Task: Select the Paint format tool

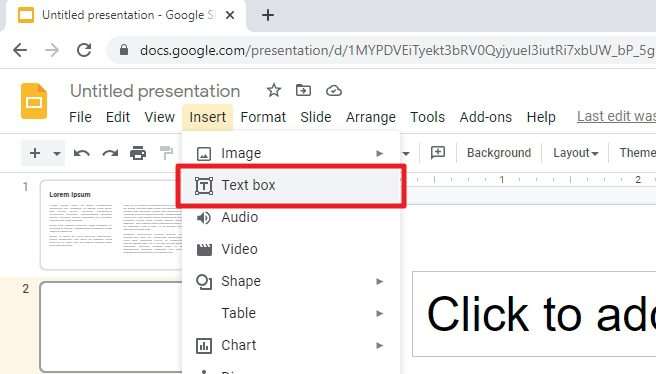Action: coord(167,154)
